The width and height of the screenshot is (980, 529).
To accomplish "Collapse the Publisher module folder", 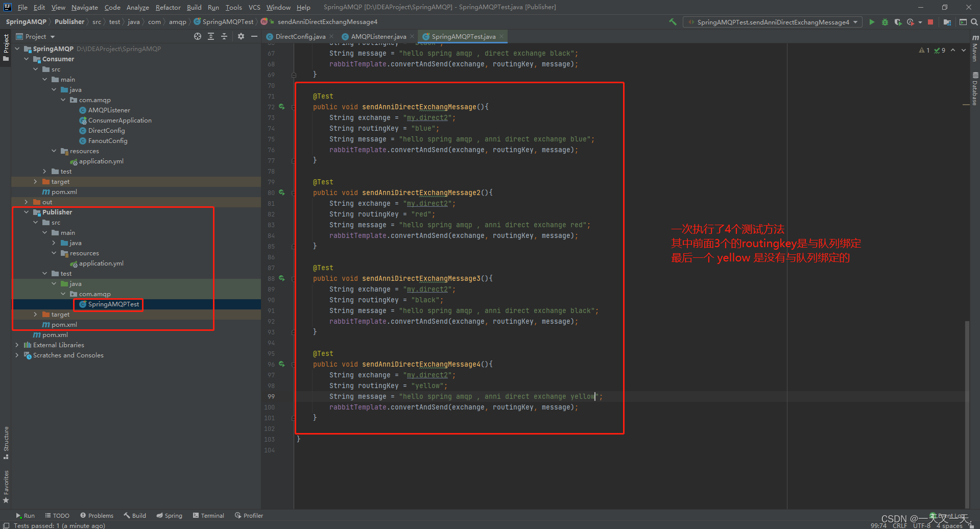I will click(27, 212).
